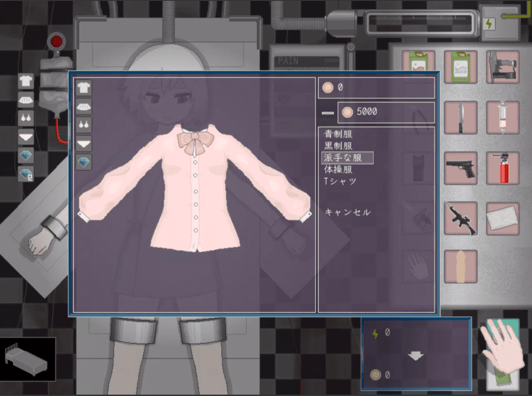This screenshot has width=532, height=396.
Task: Choose the rifle in the tool panel
Action: pos(461,218)
